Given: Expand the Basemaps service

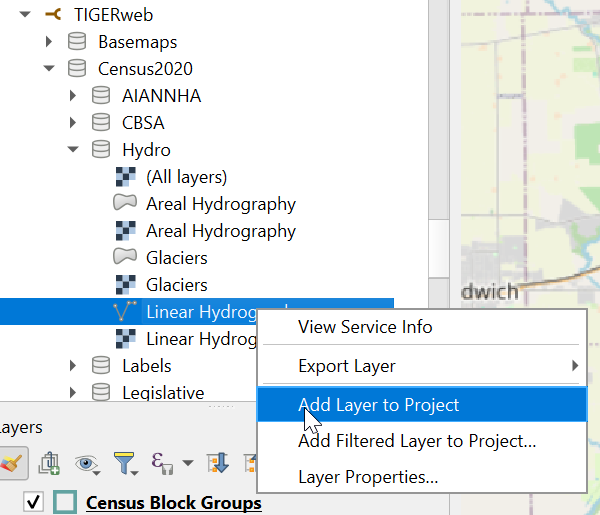Looking at the screenshot, I should click(49, 42).
